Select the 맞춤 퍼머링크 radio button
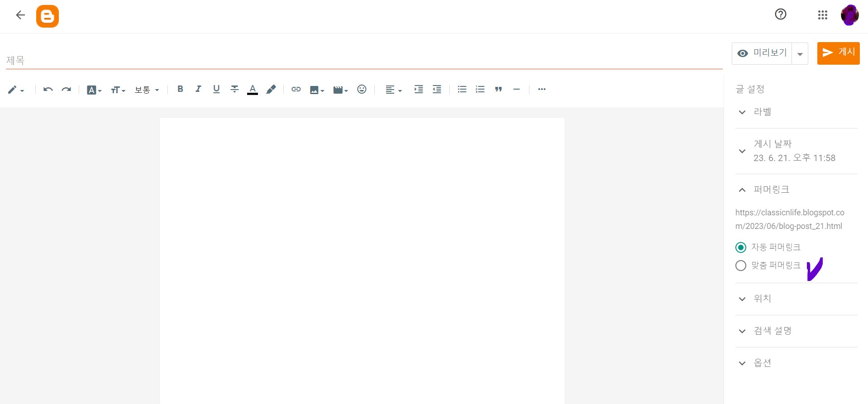 741,266
